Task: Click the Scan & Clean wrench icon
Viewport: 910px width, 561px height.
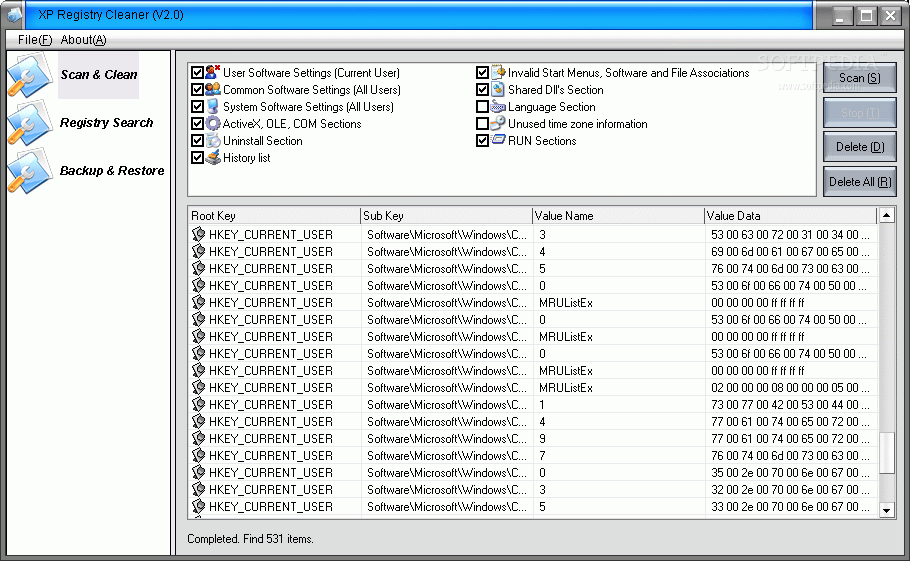Action: (x=29, y=75)
